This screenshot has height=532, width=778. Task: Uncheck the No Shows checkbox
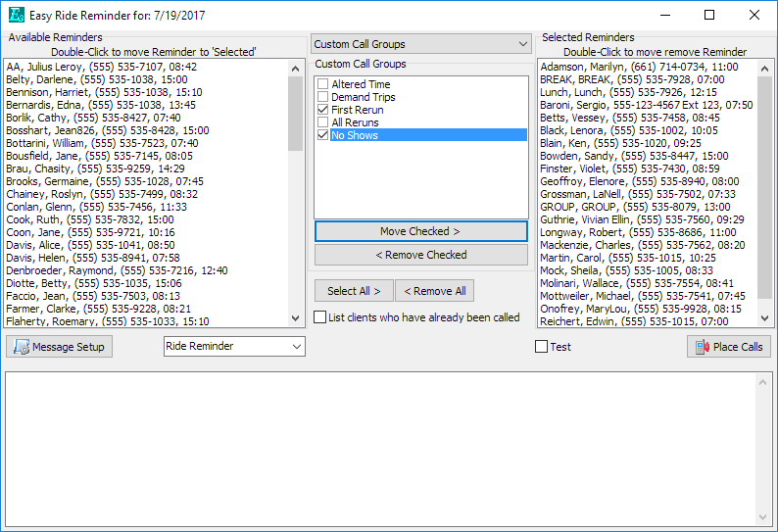323,135
